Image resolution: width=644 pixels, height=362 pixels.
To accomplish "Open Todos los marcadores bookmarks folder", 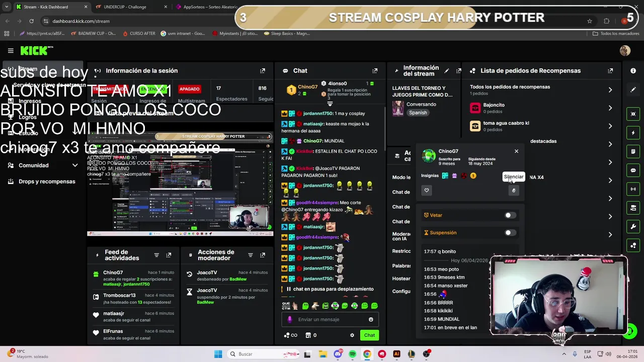I will (616, 34).
